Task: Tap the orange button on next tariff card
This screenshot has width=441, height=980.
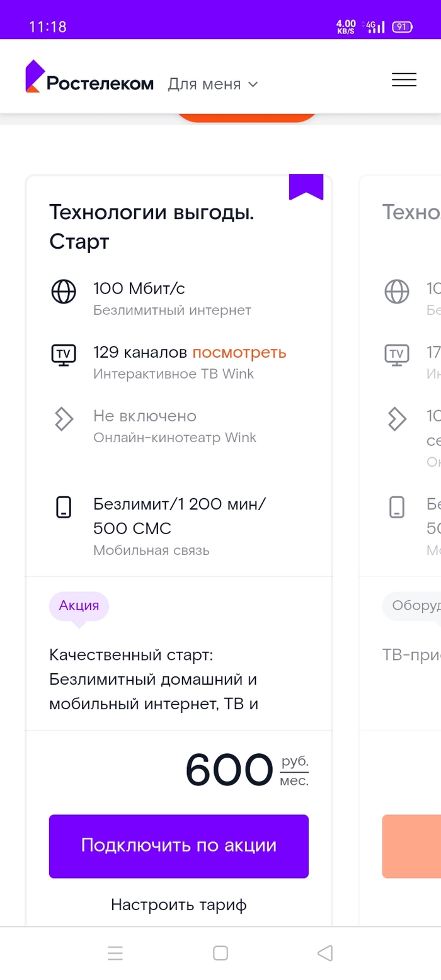Action: [411, 846]
